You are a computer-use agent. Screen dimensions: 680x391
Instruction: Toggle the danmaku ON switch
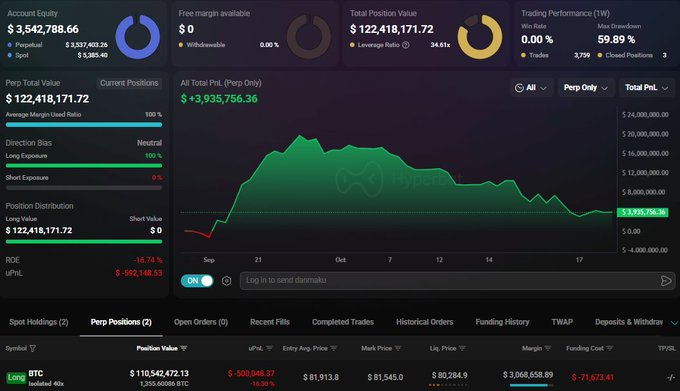click(197, 281)
